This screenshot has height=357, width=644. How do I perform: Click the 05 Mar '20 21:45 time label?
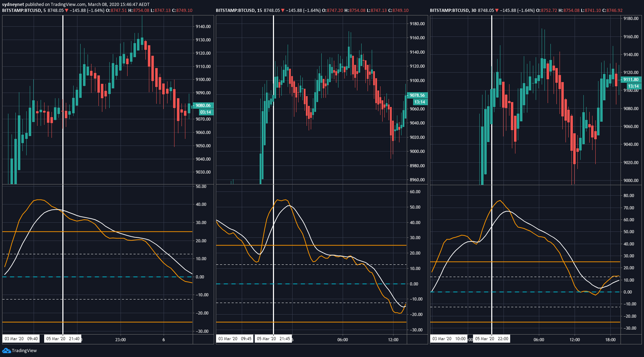click(x=273, y=339)
